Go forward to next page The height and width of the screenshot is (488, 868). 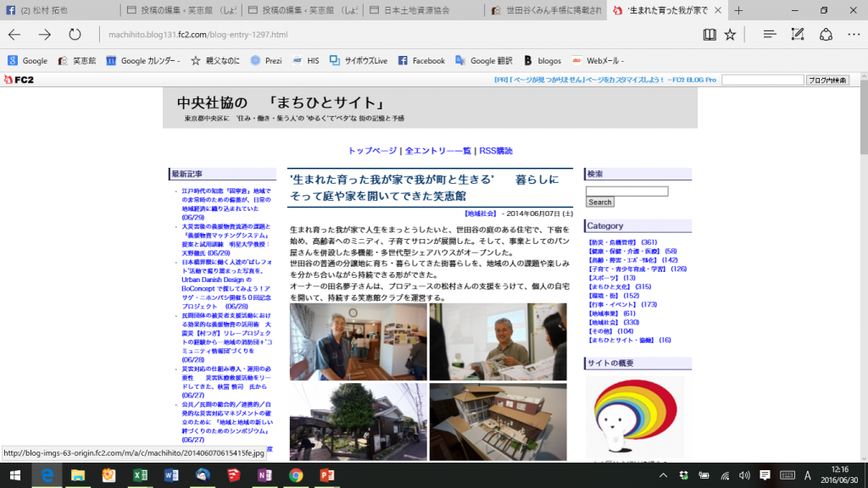coord(44,34)
